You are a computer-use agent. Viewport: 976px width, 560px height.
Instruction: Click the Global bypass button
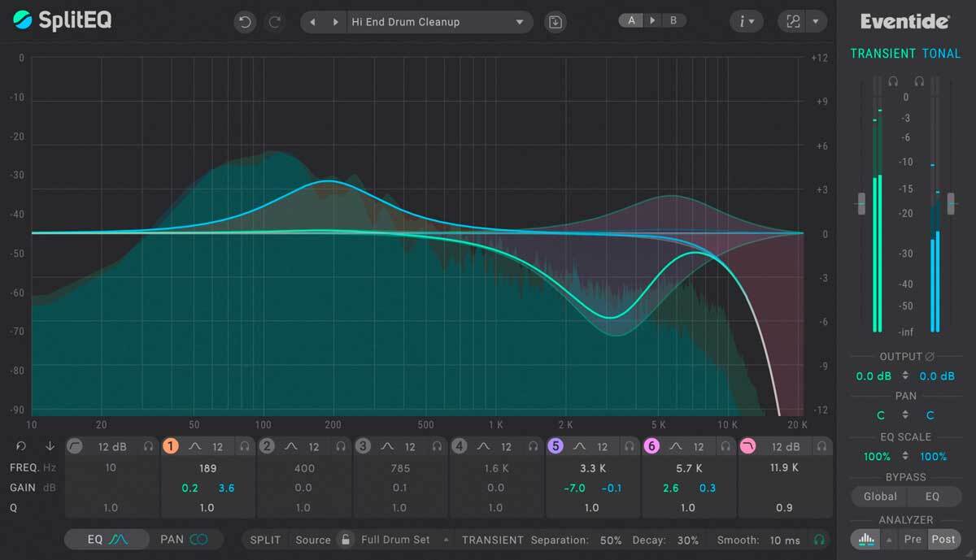point(880,496)
